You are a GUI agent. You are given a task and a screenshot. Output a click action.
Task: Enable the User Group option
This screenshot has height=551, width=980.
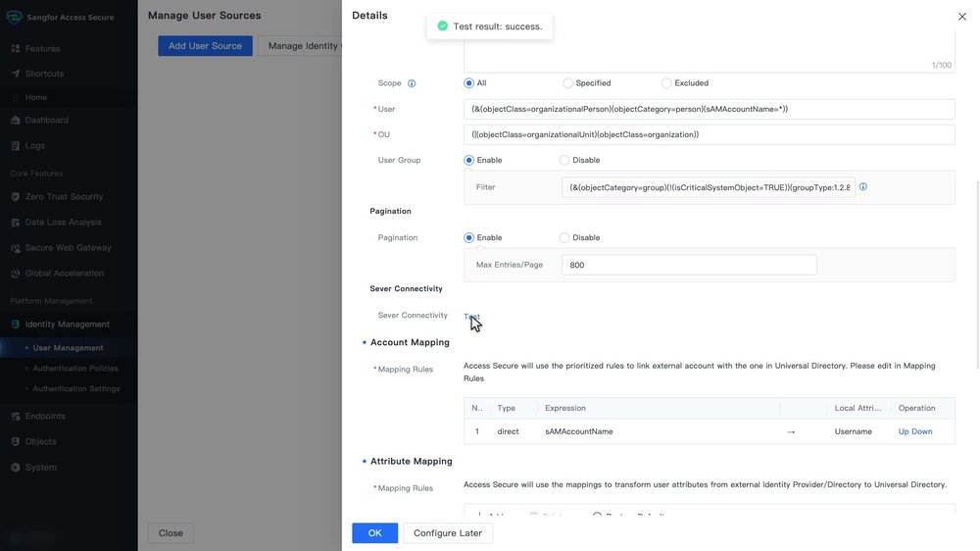468,160
